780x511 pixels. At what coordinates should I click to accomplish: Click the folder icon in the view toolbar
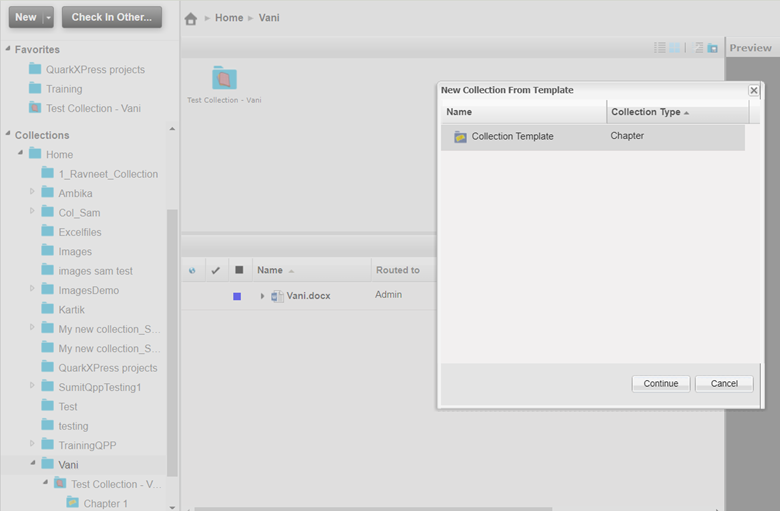tap(713, 48)
